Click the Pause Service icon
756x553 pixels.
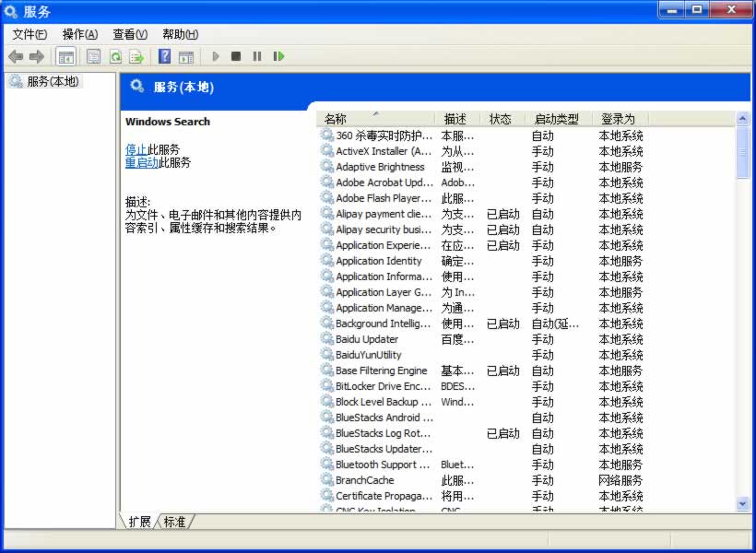(257, 56)
